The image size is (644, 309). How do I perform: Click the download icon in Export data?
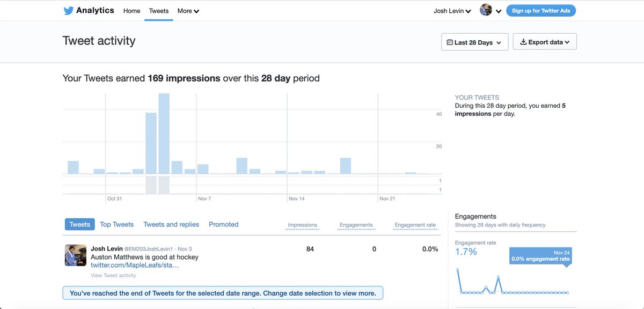click(523, 42)
